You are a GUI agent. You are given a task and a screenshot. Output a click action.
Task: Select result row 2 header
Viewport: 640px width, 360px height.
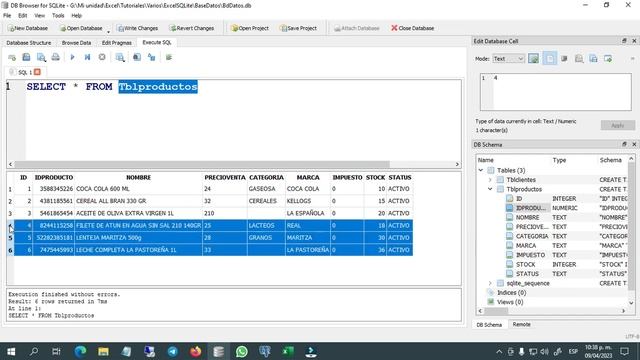10,201
